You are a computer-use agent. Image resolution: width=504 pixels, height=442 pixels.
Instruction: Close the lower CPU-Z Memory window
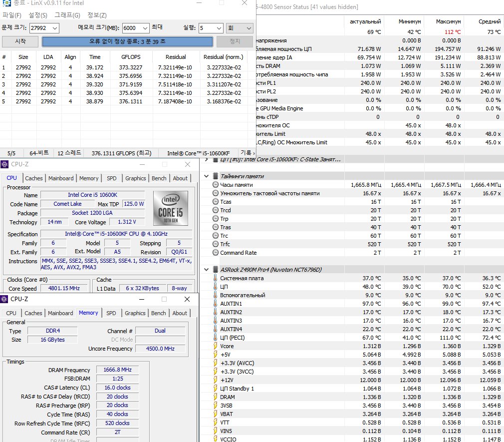point(187,299)
